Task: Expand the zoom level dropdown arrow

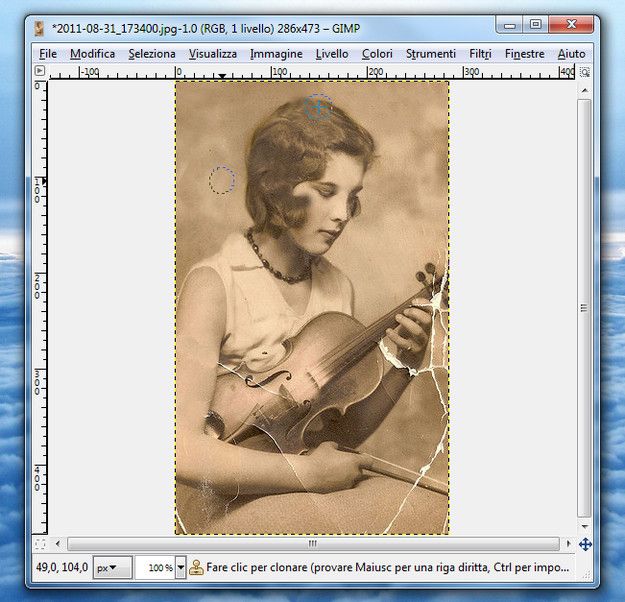Action: 181,567
